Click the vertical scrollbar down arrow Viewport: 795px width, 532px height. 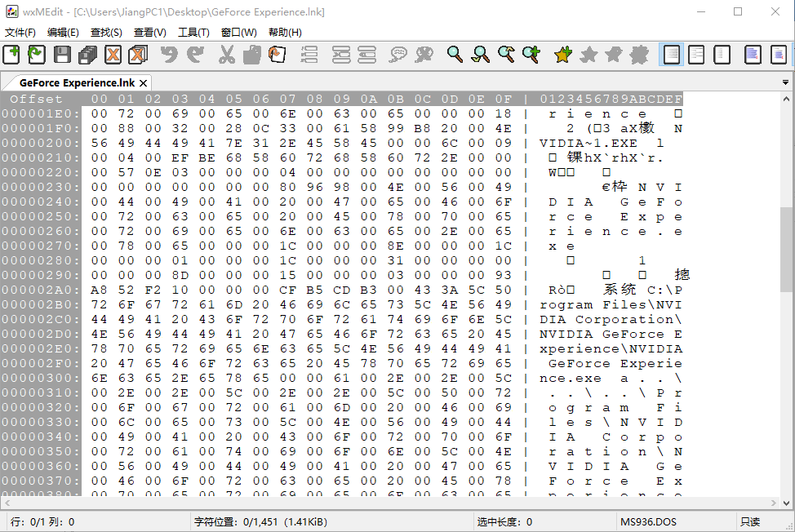point(786,503)
